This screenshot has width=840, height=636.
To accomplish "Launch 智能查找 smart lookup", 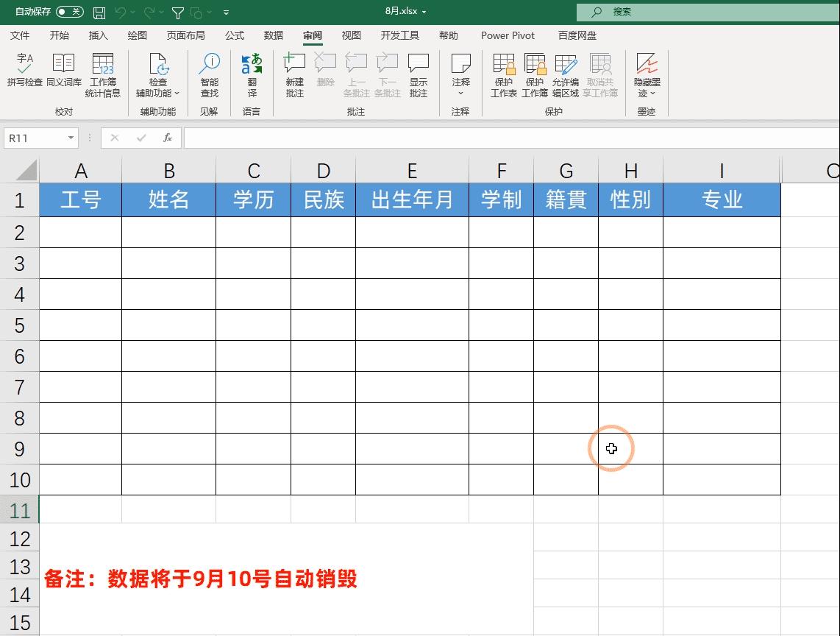I will pyautogui.click(x=210, y=74).
